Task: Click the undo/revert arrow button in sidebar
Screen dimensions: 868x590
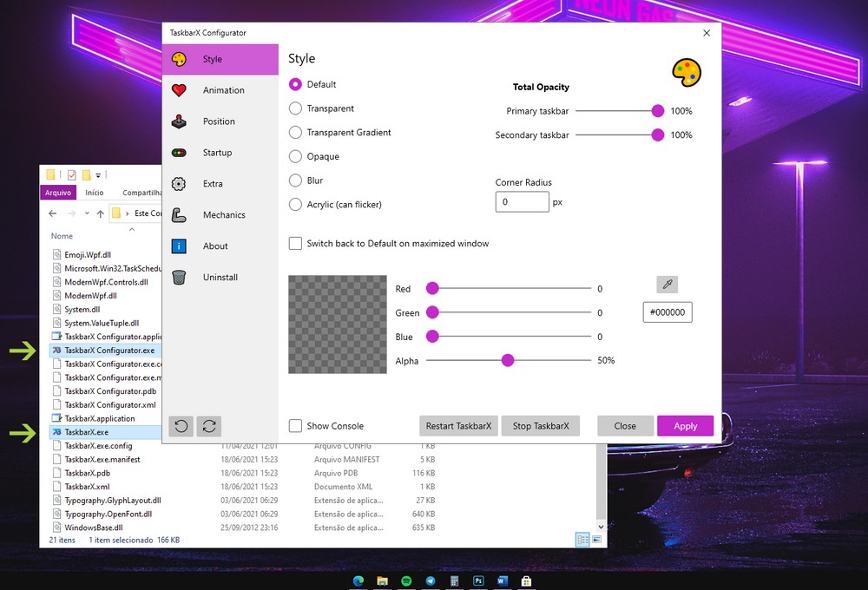Action: tap(181, 426)
